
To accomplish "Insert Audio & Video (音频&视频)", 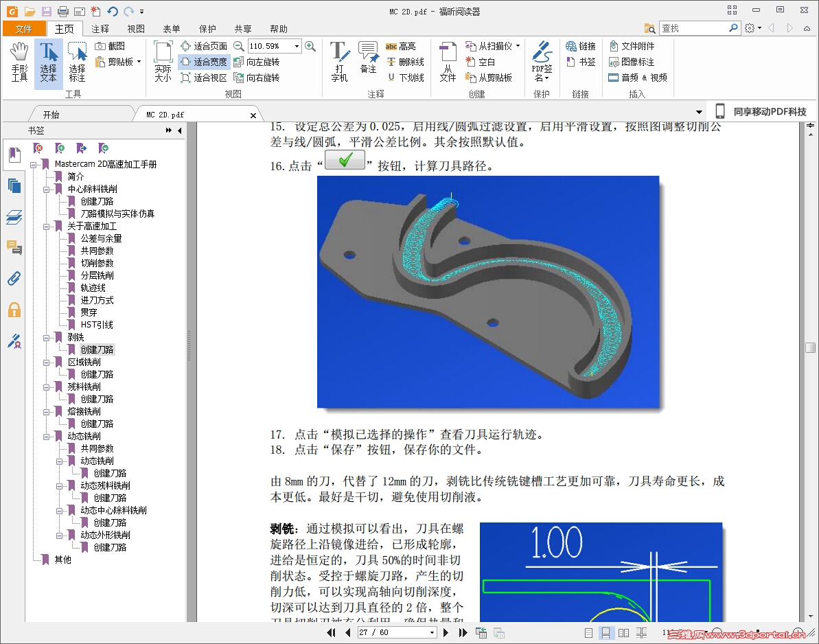I will coord(638,78).
